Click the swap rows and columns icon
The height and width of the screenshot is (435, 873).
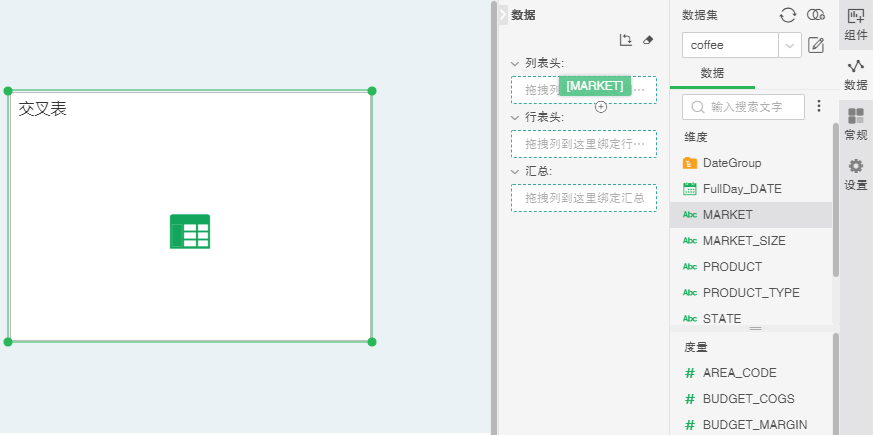(625, 40)
